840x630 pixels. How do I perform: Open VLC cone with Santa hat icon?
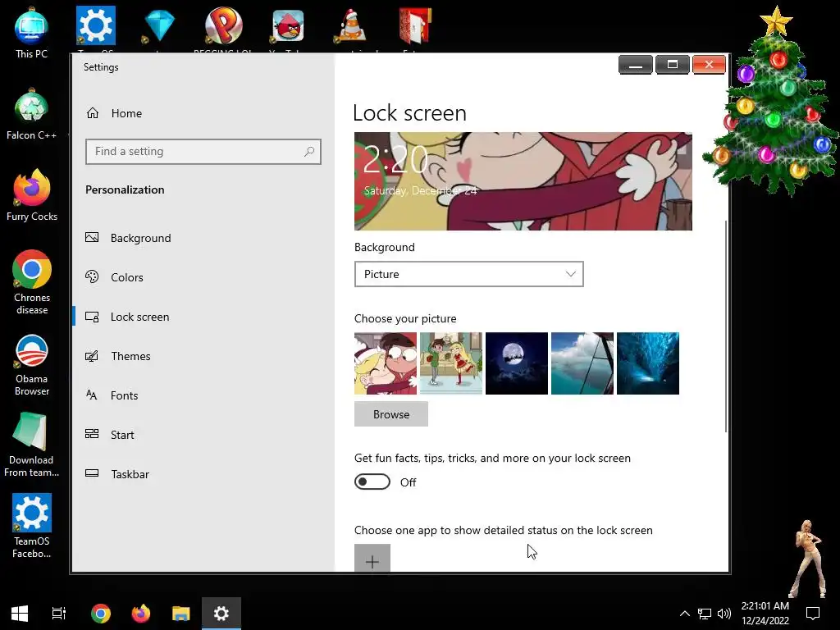[x=352, y=27]
